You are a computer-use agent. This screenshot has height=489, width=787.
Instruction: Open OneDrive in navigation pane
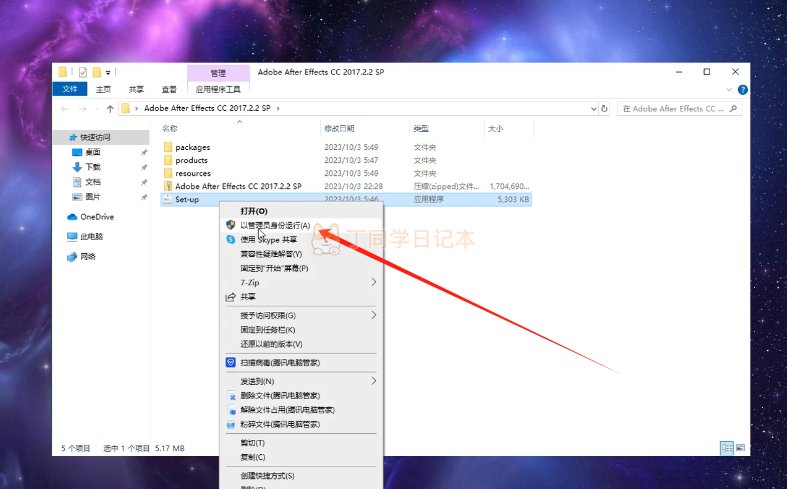pyautogui.click(x=97, y=217)
